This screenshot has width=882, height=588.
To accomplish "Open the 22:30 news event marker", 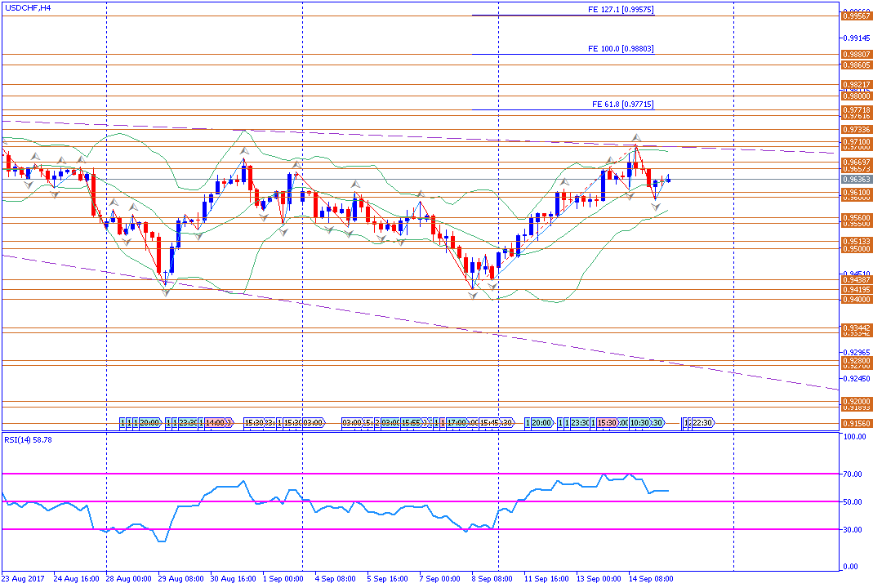I will (x=702, y=422).
